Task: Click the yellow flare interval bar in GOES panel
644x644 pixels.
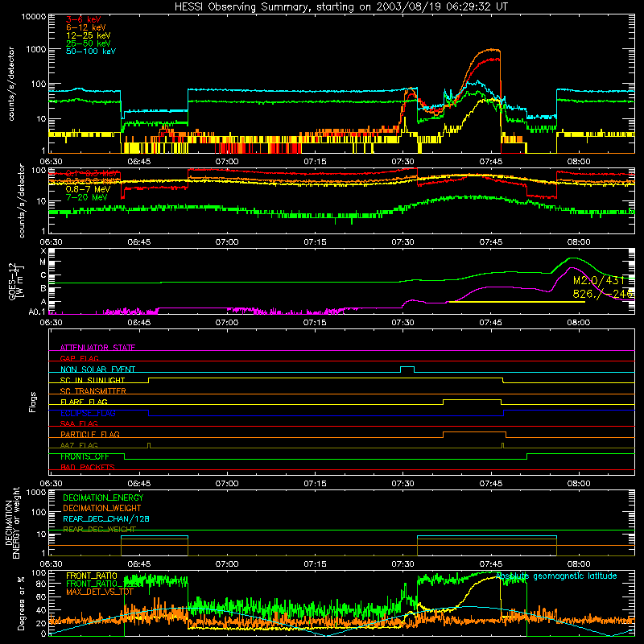Action: pyautogui.click(x=517, y=302)
